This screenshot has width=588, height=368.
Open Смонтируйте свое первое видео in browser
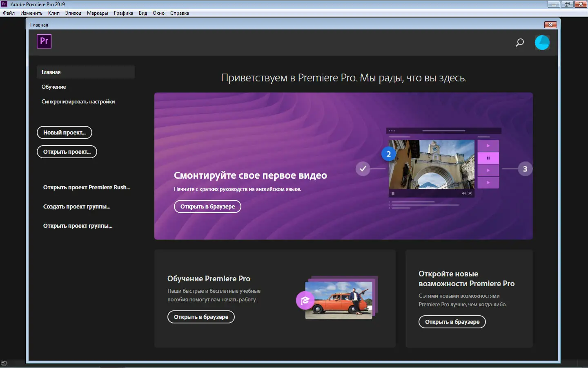207,206
